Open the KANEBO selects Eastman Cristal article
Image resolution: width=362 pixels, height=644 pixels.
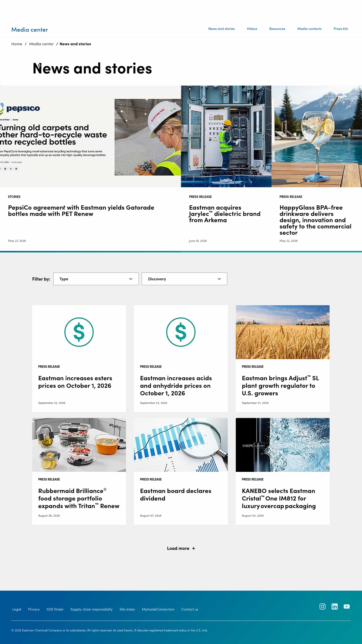tap(279, 498)
